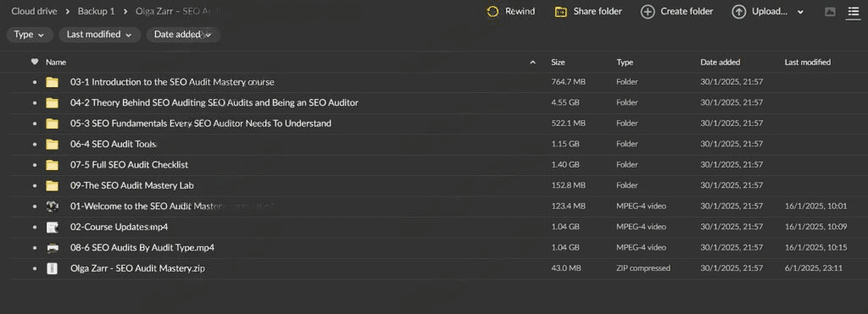Click video thumbnail of 02-Course Updates.mp4
Viewport: 868px width, 314px height.
[52, 227]
